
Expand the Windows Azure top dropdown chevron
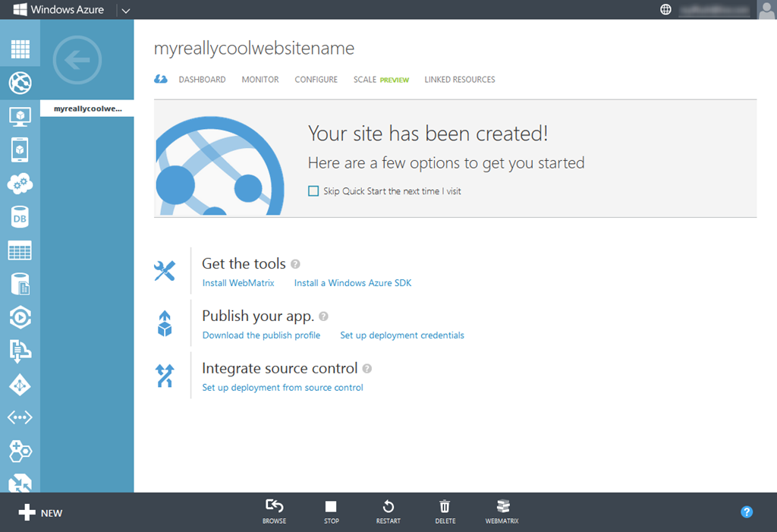click(x=126, y=11)
